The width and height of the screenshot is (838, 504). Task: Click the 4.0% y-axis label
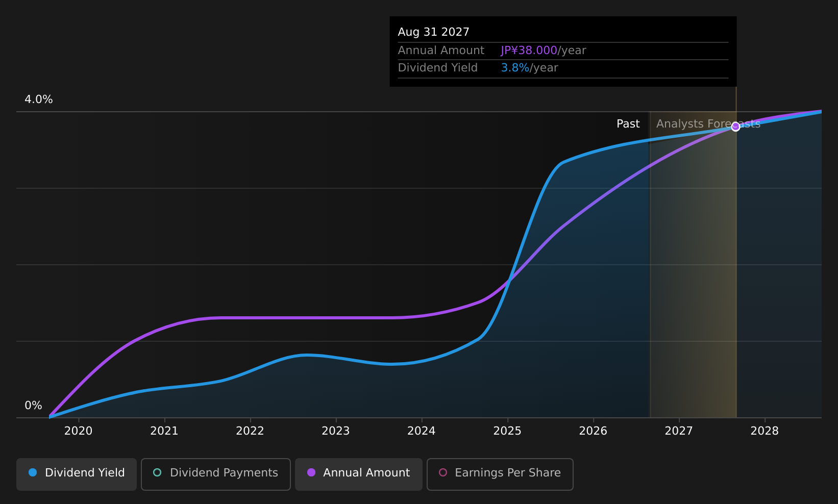point(39,99)
